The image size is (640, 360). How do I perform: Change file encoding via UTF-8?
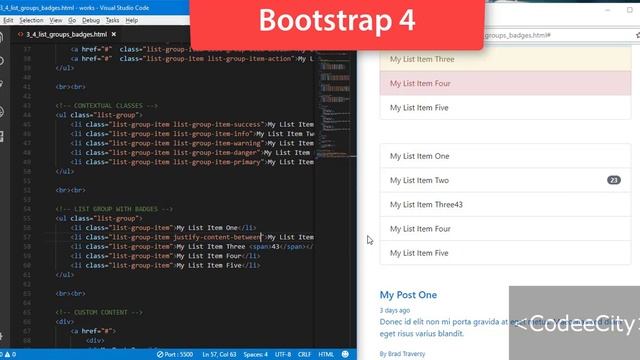coord(283,354)
